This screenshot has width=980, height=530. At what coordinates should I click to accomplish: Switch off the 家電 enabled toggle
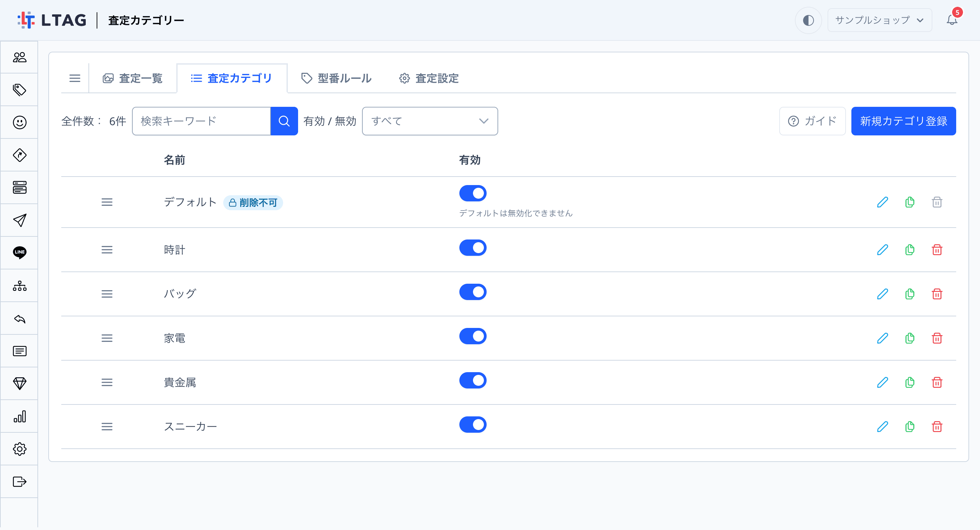tap(473, 336)
